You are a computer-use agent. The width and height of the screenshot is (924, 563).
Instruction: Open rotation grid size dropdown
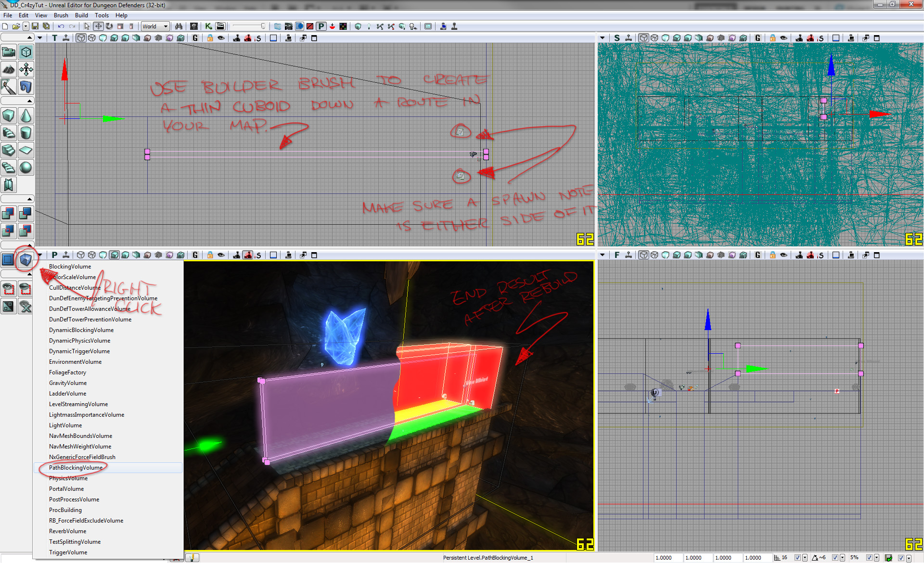[x=842, y=558]
